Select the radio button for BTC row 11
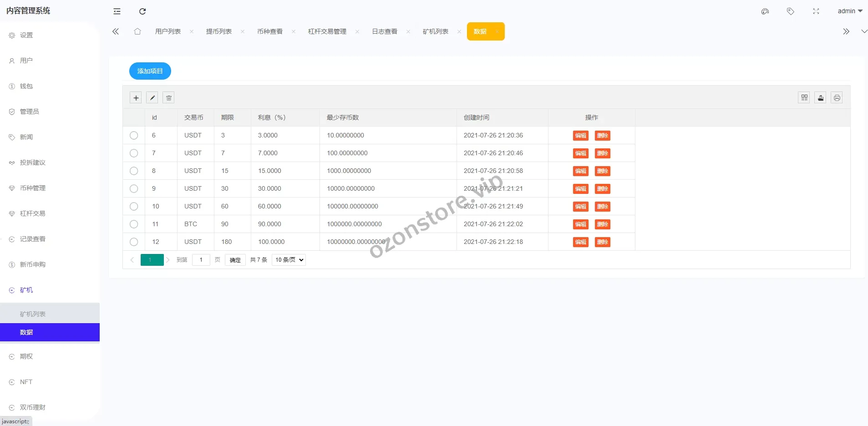Screen dimensions: 868x426 click(x=134, y=224)
